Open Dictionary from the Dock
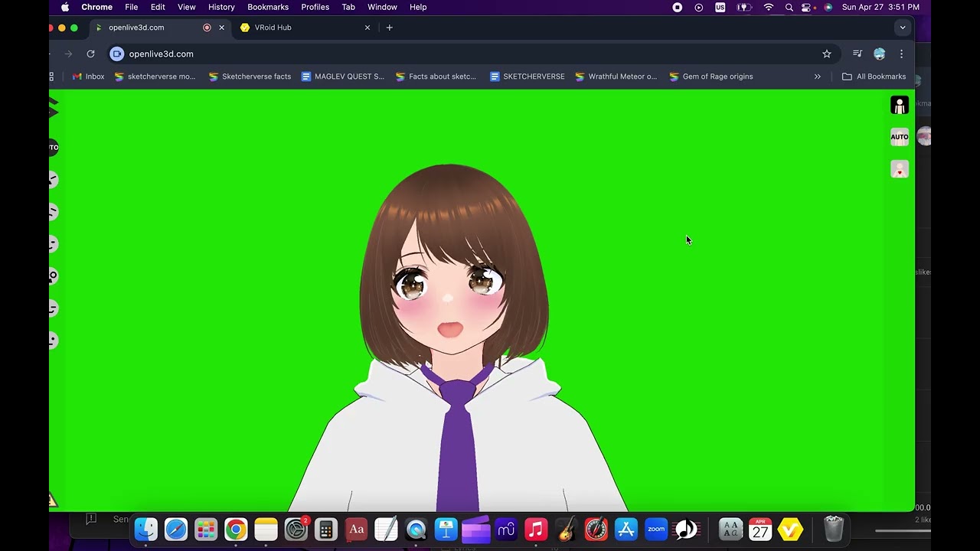The height and width of the screenshot is (551, 980). click(x=356, y=530)
